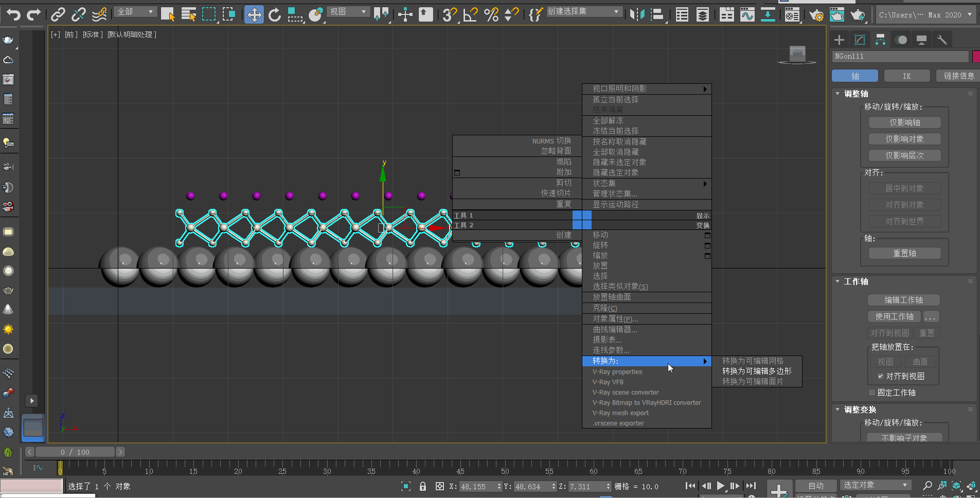The height and width of the screenshot is (498, 980).
Task: Click the Select and Place icon
Action: (315, 14)
